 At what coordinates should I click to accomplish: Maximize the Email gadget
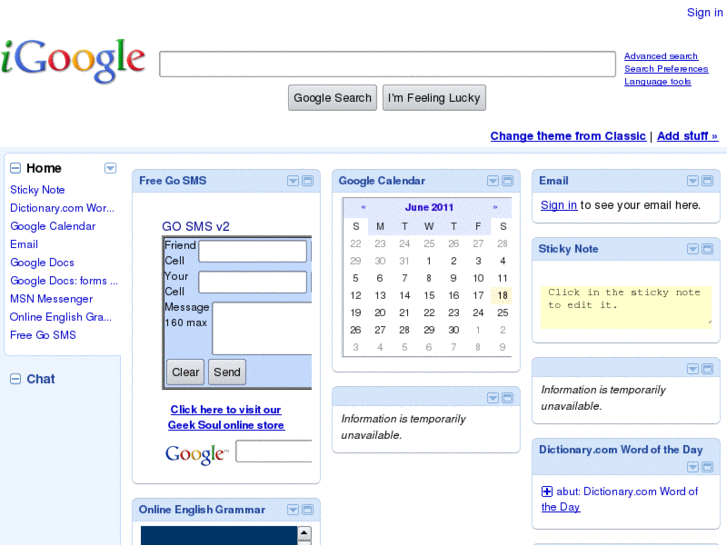[708, 181]
